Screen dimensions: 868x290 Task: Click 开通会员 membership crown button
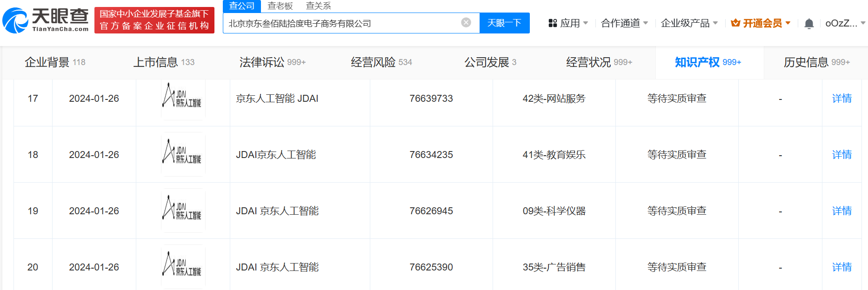pos(761,23)
